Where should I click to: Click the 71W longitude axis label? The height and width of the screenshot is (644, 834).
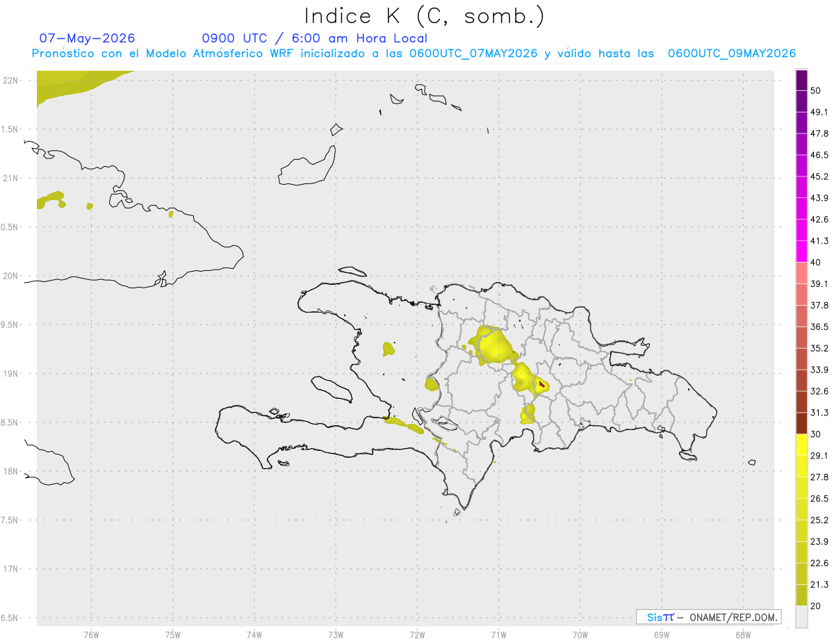(498, 634)
